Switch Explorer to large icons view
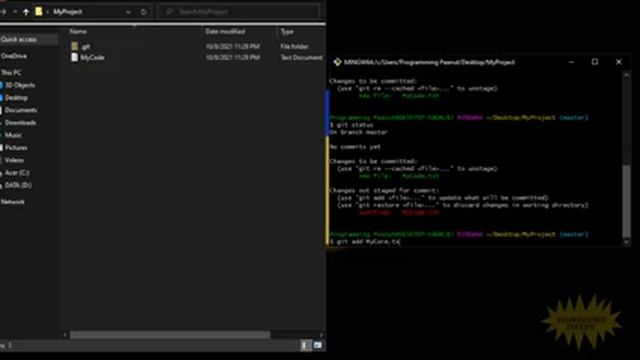Viewport: 640px width, 360px height. coord(318,346)
